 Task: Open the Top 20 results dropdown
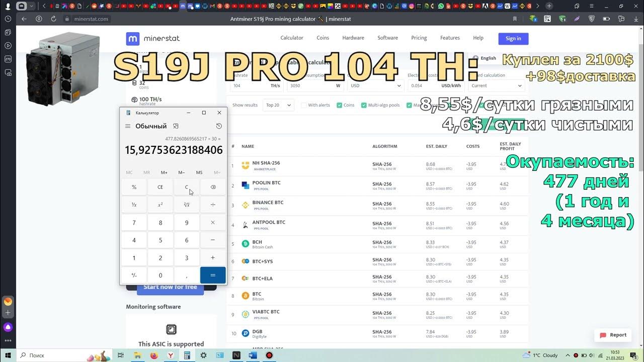pyautogui.click(x=278, y=105)
